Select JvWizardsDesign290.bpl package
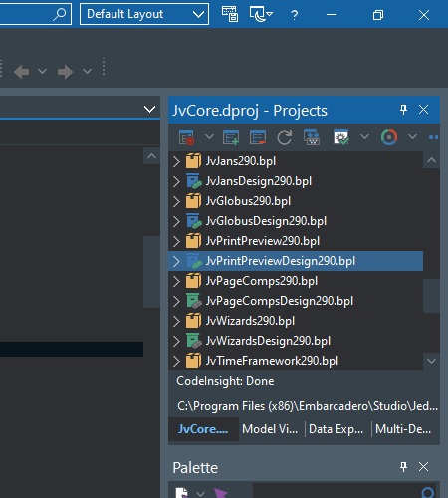The height and width of the screenshot is (498, 448). click(268, 341)
